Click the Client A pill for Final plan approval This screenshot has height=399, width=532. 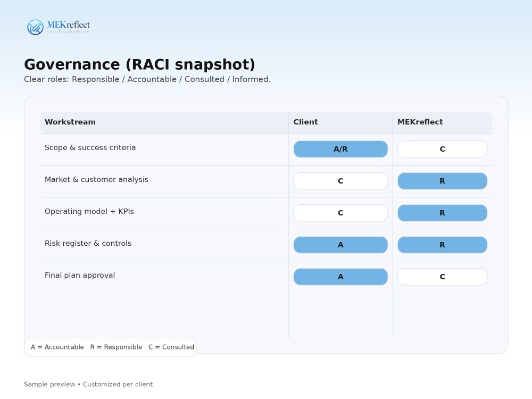tap(340, 277)
